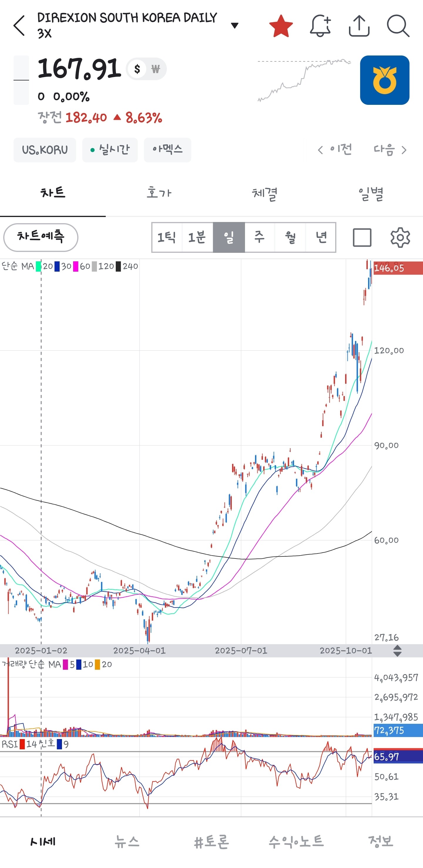Tap the 실시간 real-time chip
The width and height of the screenshot is (423, 868).
[x=110, y=150]
